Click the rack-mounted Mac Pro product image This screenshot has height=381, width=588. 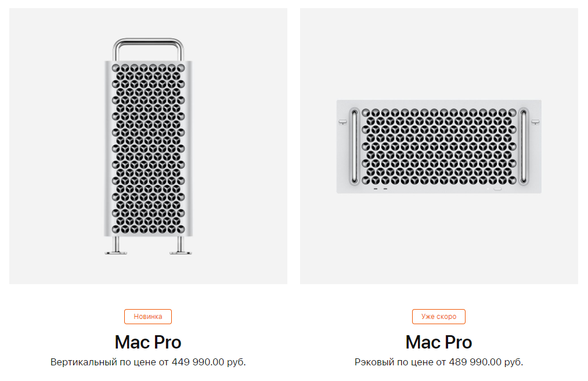438,145
